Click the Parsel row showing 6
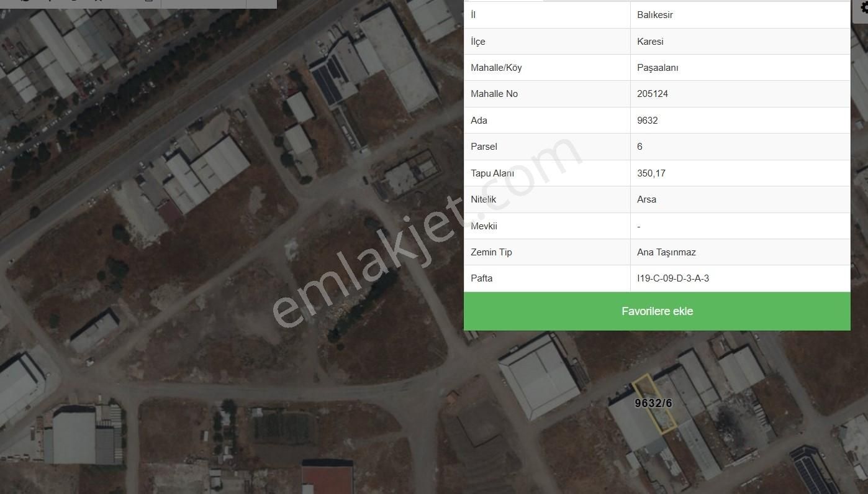868x494 pixels. point(640,146)
